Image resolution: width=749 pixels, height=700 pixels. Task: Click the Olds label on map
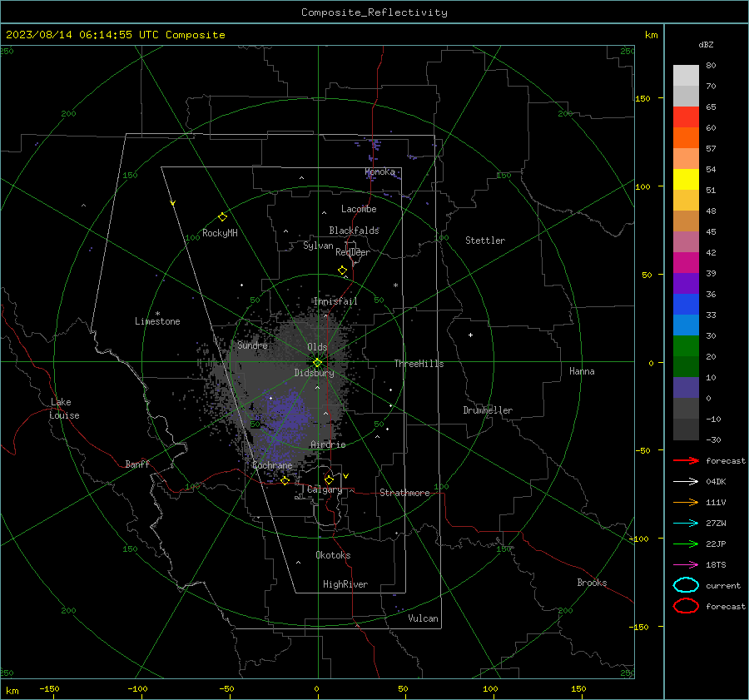click(317, 347)
